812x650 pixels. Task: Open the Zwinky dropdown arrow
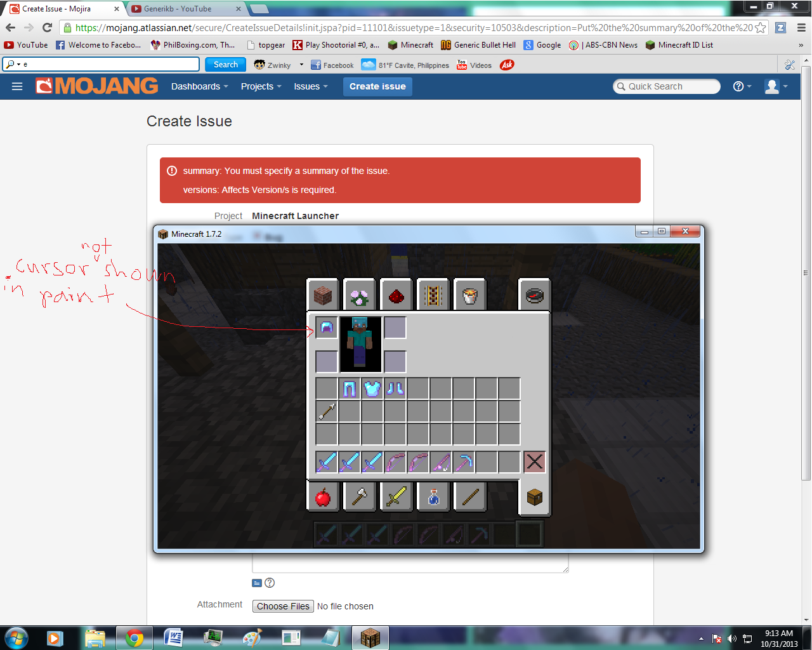coord(301,65)
